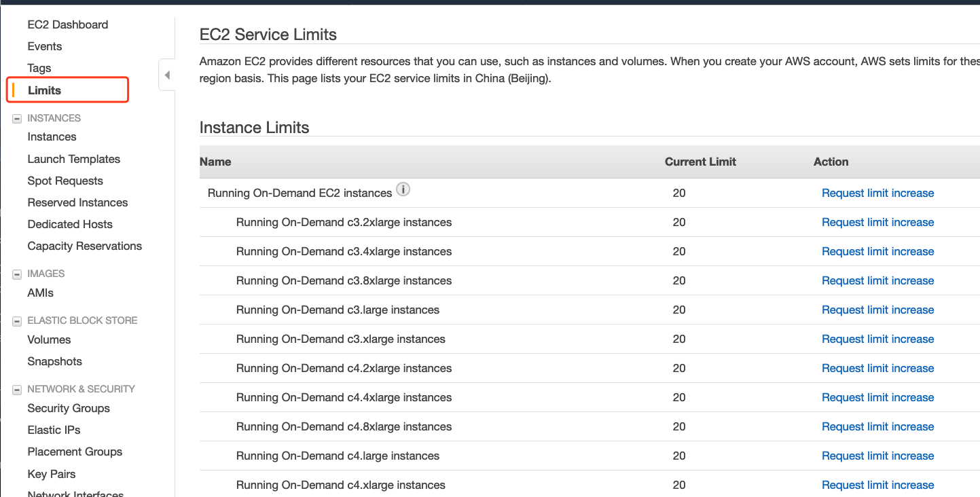This screenshot has width=980, height=497.
Task: Select Limits in the sidebar
Action: click(45, 90)
